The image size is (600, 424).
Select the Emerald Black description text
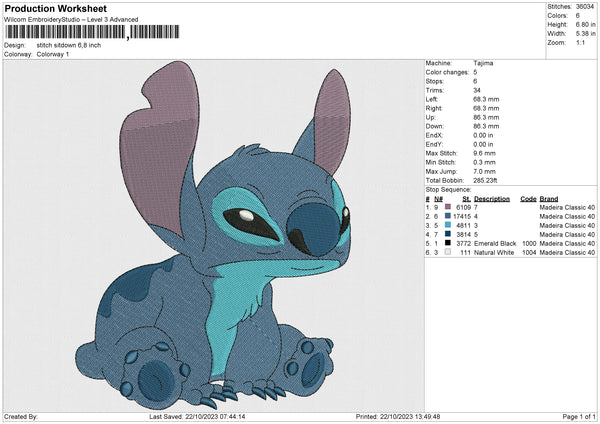(495, 244)
